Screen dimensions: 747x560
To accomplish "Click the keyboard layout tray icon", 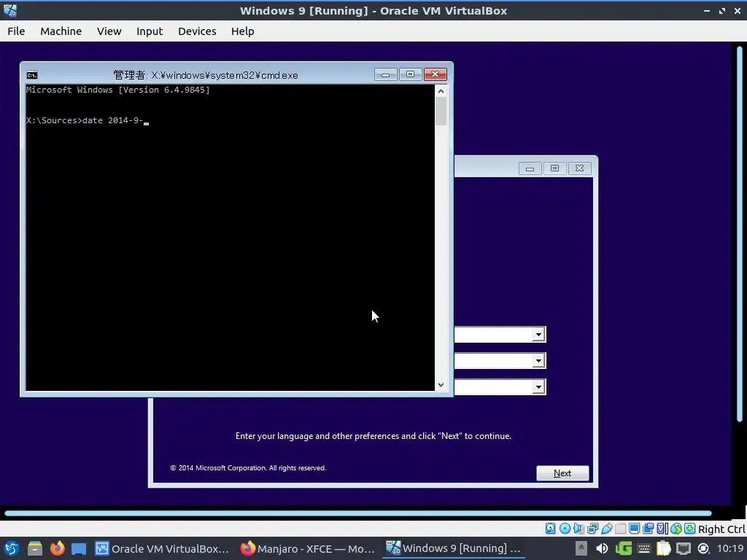I will (x=643, y=548).
